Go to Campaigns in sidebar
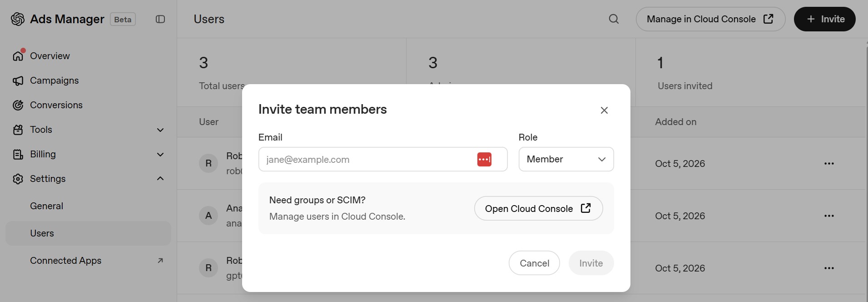Viewport: 868px width, 302px height. pos(54,81)
